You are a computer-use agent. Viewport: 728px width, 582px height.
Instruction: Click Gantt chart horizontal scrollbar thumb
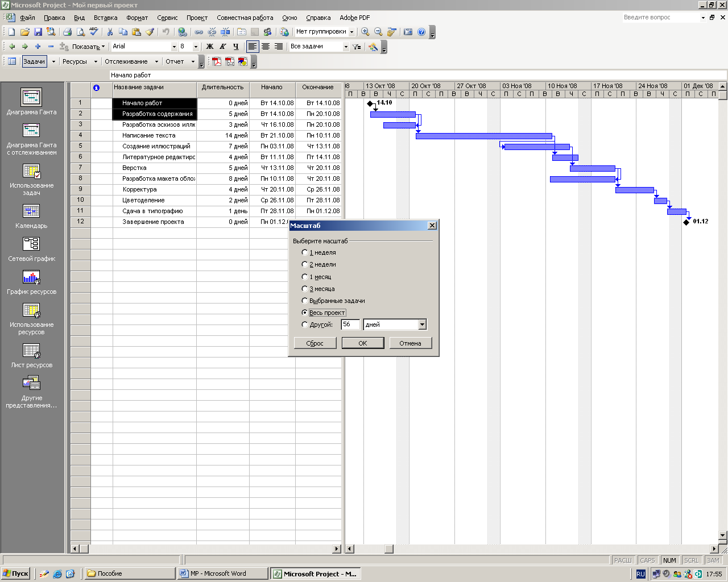coord(389,549)
